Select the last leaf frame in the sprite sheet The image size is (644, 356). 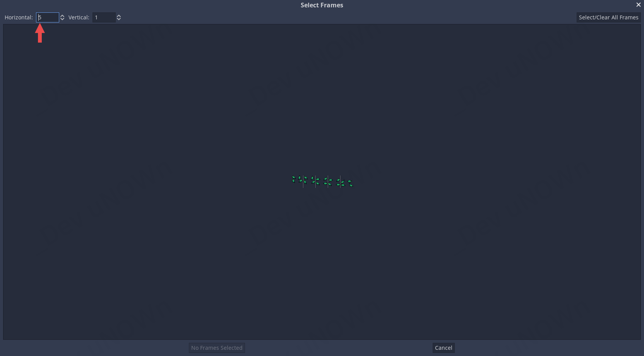347,181
